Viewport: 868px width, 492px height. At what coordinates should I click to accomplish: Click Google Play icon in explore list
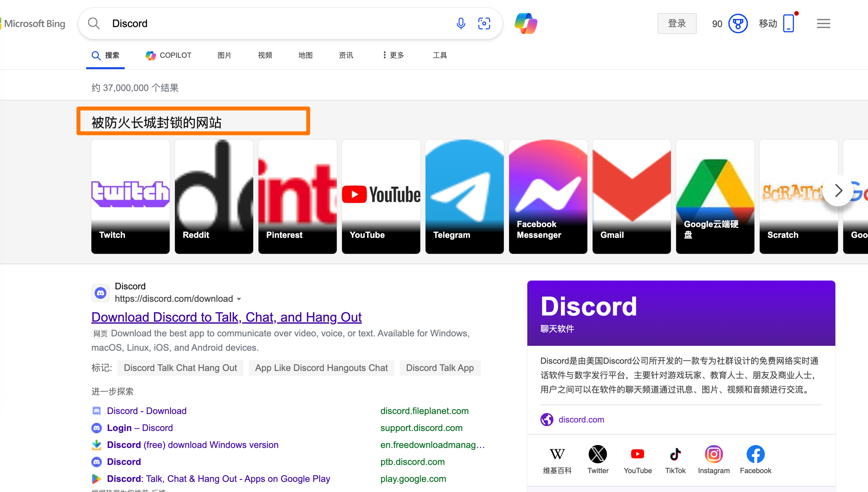96,479
